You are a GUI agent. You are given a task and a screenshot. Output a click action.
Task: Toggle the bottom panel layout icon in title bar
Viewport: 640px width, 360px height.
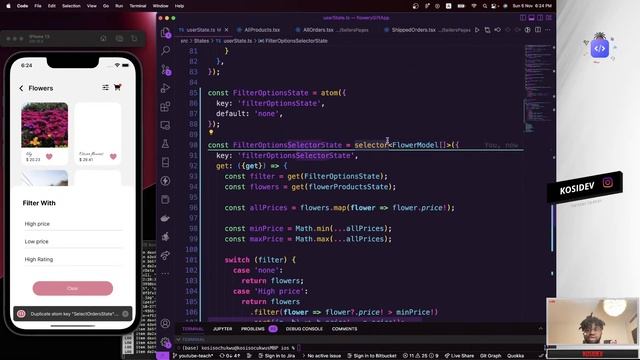point(531,18)
